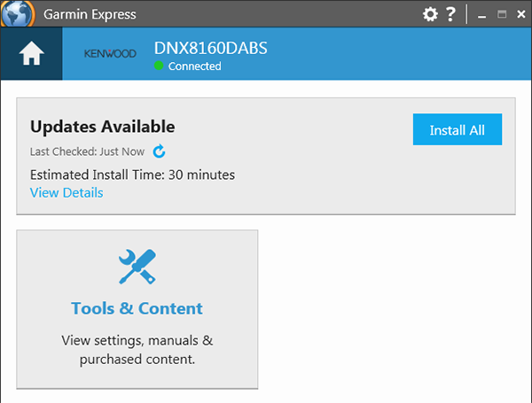Click the Garmin Express window title
Image resolution: width=532 pixels, height=403 pixels.
(x=90, y=14)
